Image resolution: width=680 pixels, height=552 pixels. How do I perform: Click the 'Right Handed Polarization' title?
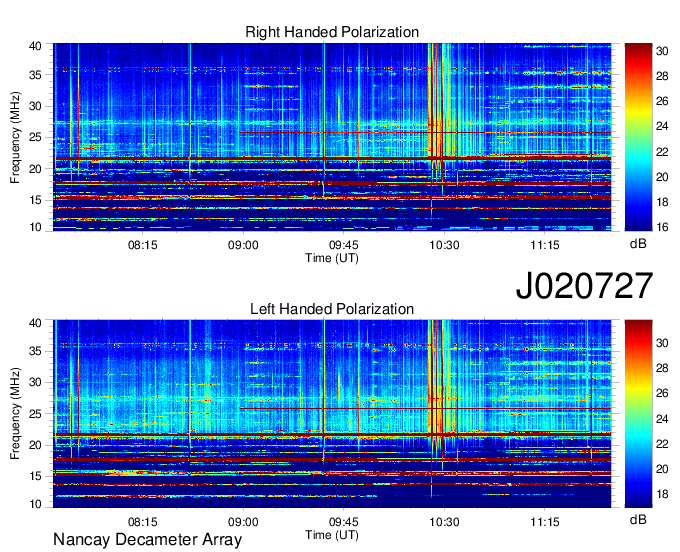click(x=332, y=32)
